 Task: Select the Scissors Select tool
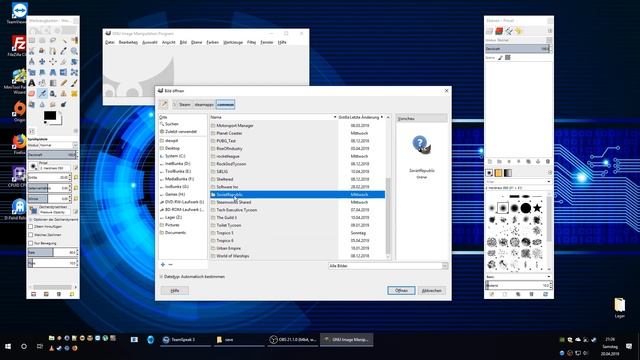(32, 51)
